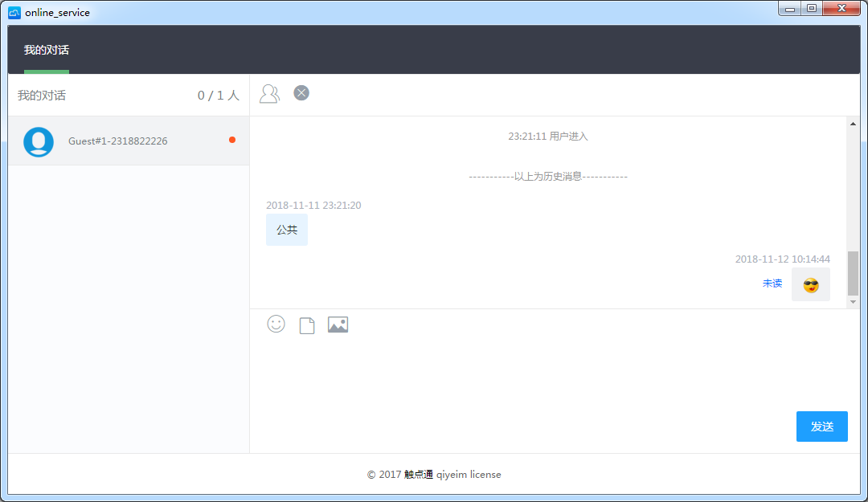Switch to the 我的对话 tab
The width and height of the screenshot is (868, 502).
pos(46,49)
